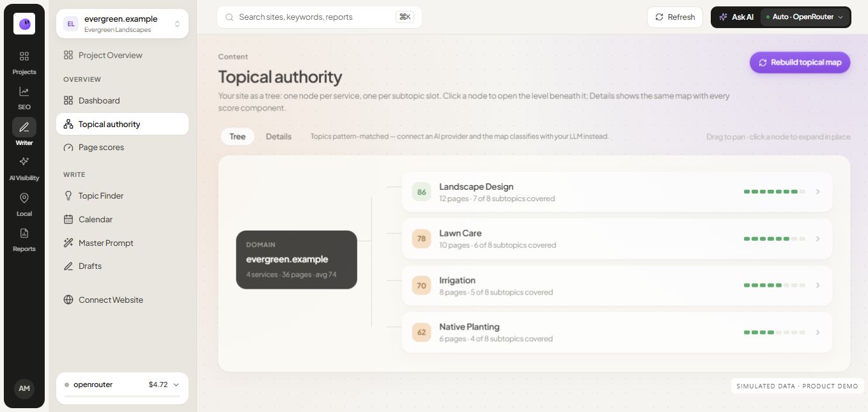Switch to the Details tab
Screen dimensions: 868x412
pos(279,137)
